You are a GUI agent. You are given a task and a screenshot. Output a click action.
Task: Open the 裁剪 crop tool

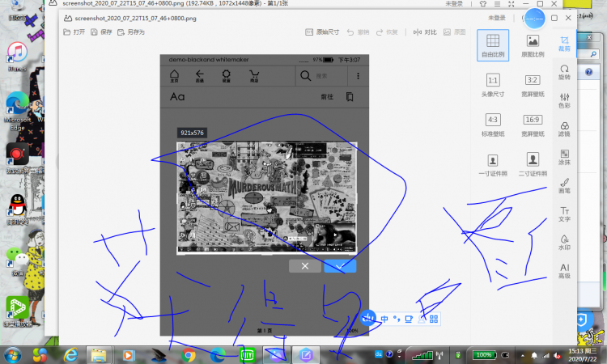pyautogui.click(x=564, y=44)
